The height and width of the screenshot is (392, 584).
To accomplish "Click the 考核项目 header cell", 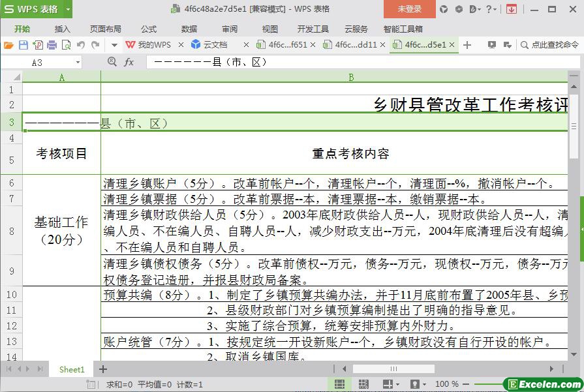I will pos(61,153).
